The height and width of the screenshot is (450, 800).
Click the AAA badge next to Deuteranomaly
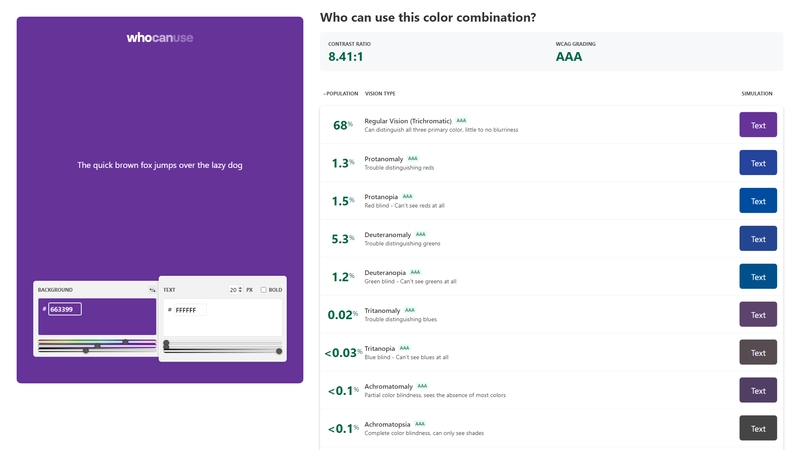(x=420, y=234)
